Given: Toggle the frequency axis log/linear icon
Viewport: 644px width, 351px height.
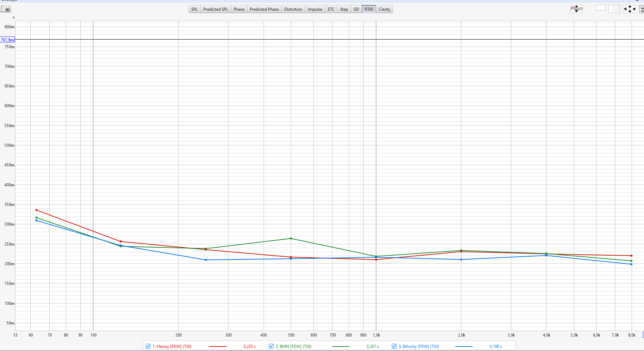Looking at the screenshot, I should [x=614, y=9].
